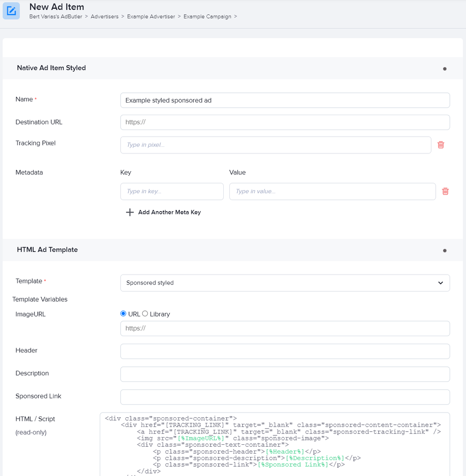
Task: Click the Metadata label
Action: [x=29, y=172]
